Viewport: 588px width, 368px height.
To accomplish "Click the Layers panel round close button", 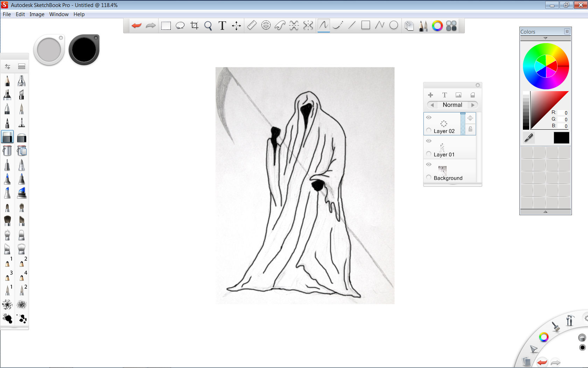I will point(477,85).
